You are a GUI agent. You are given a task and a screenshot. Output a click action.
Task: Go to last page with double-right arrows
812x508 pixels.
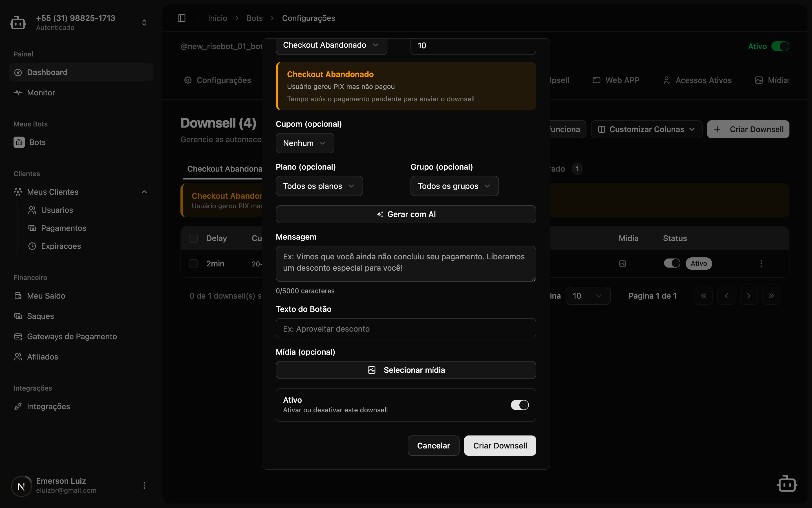(x=771, y=296)
